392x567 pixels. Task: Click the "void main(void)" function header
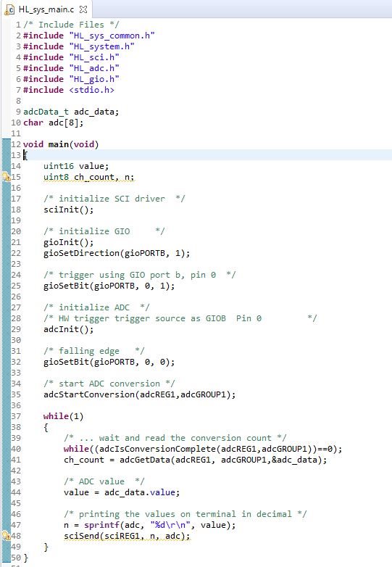click(61, 144)
